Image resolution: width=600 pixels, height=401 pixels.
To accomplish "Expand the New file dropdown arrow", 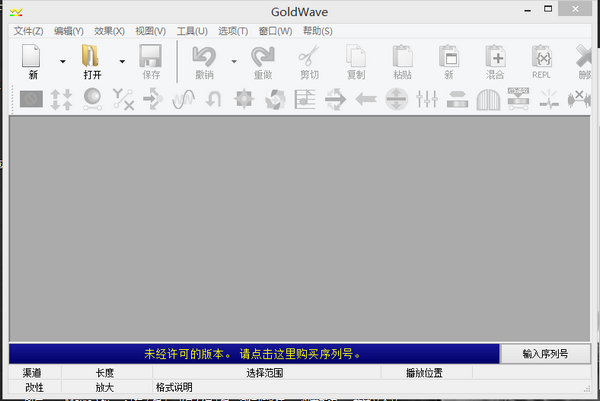I will 63,61.
